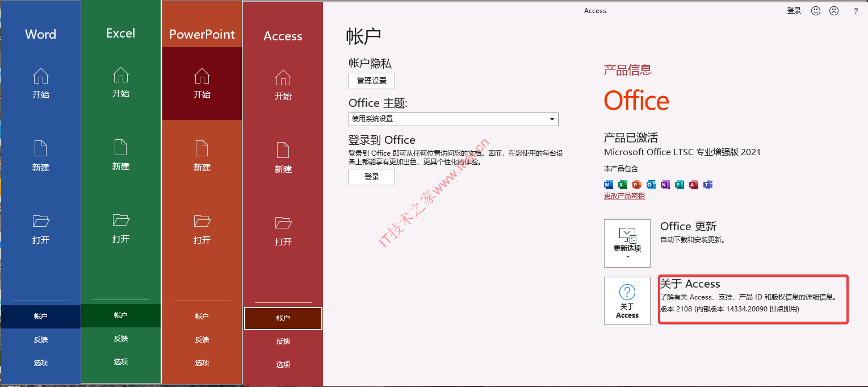Image resolution: width=868 pixels, height=387 pixels.
Task: Select highlighted 帐户 in the Access sidebar
Action: click(x=283, y=318)
